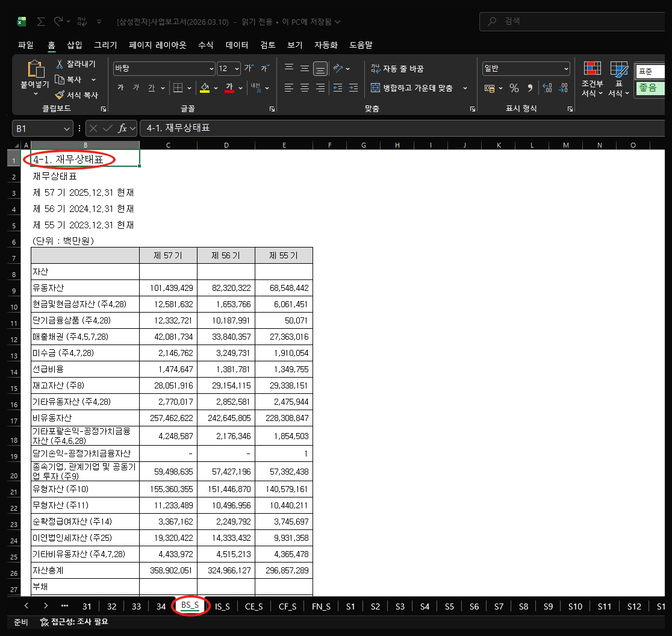The height and width of the screenshot is (636, 672).
Task: Align text left in the cell
Action: [289, 88]
